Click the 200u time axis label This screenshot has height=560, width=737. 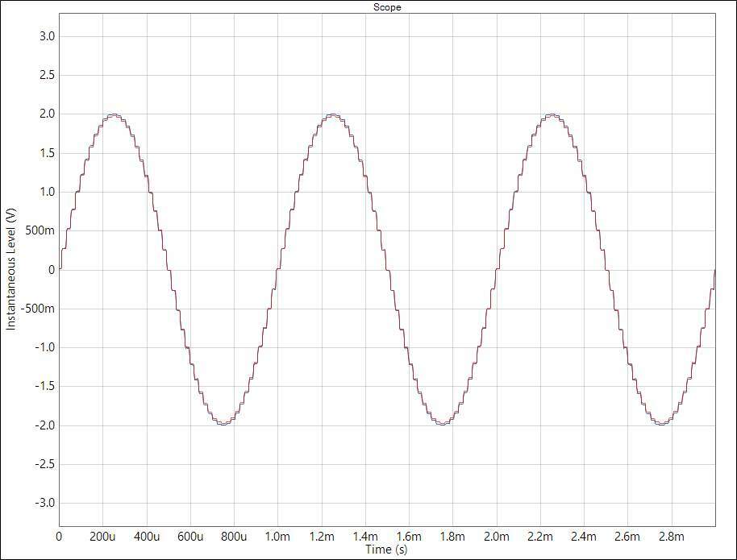[x=102, y=537]
